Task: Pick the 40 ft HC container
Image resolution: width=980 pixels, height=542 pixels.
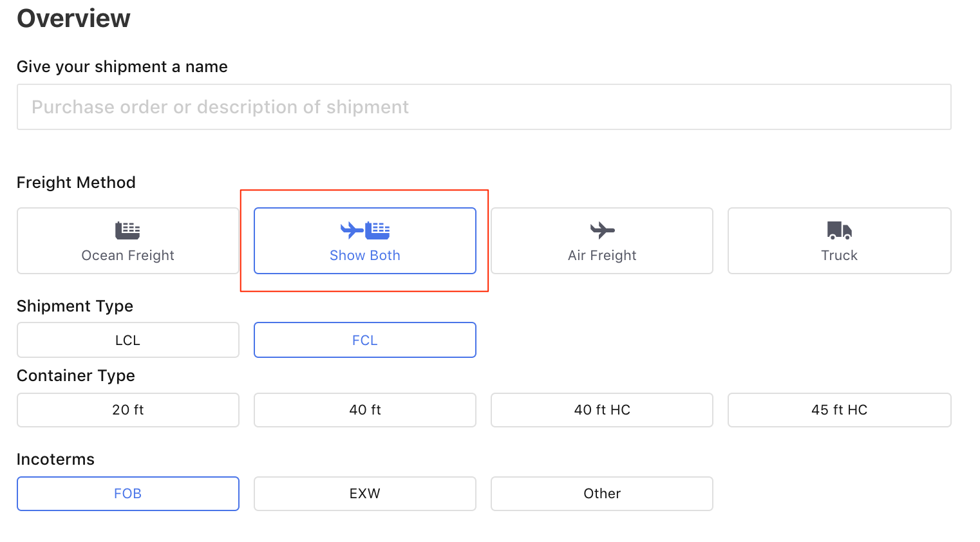Action: pos(602,410)
